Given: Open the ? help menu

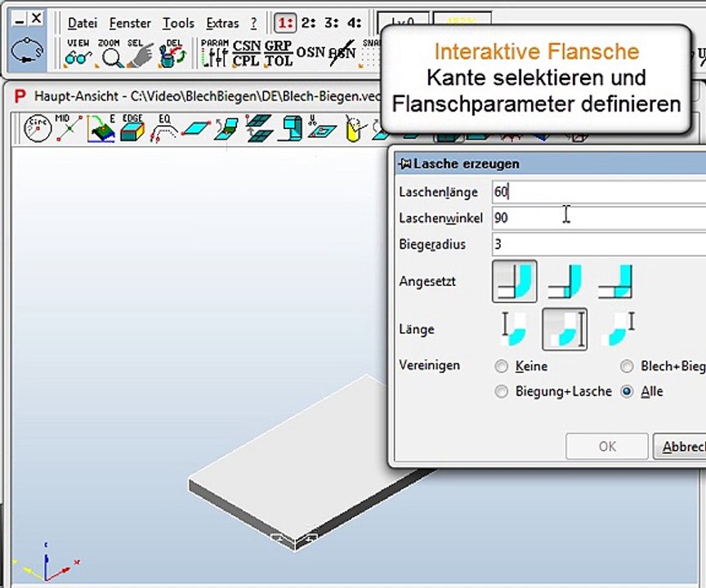Looking at the screenshot, I should [x=254, y=24].
